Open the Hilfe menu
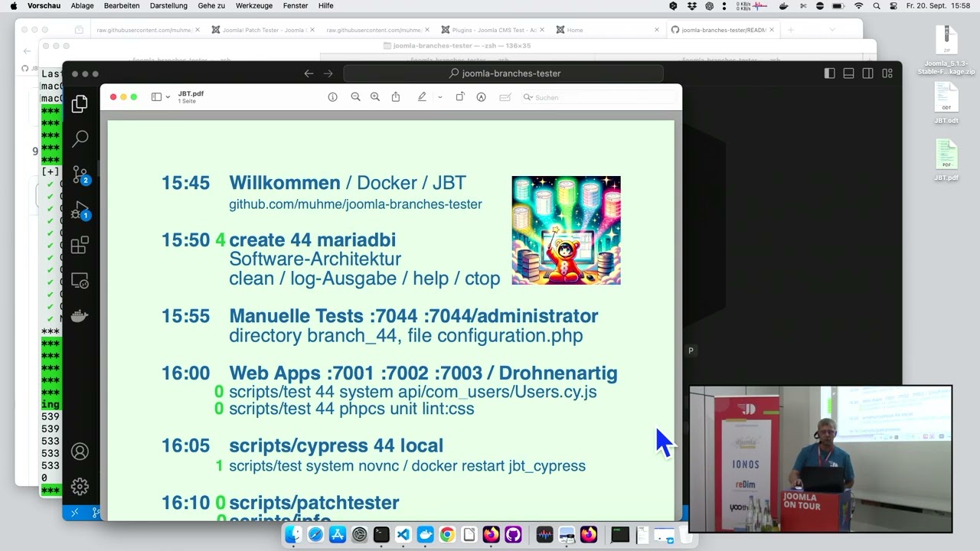This screenshot has width=980, height=551. 325,5
